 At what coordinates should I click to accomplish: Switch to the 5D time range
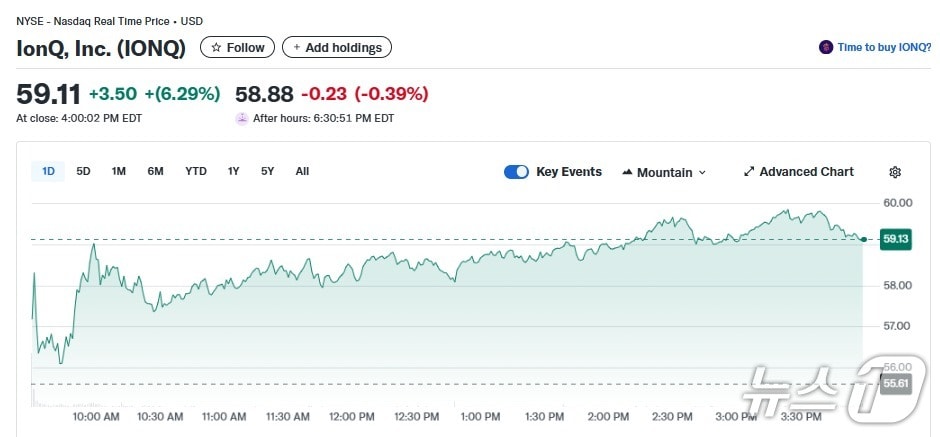(84, 171)
